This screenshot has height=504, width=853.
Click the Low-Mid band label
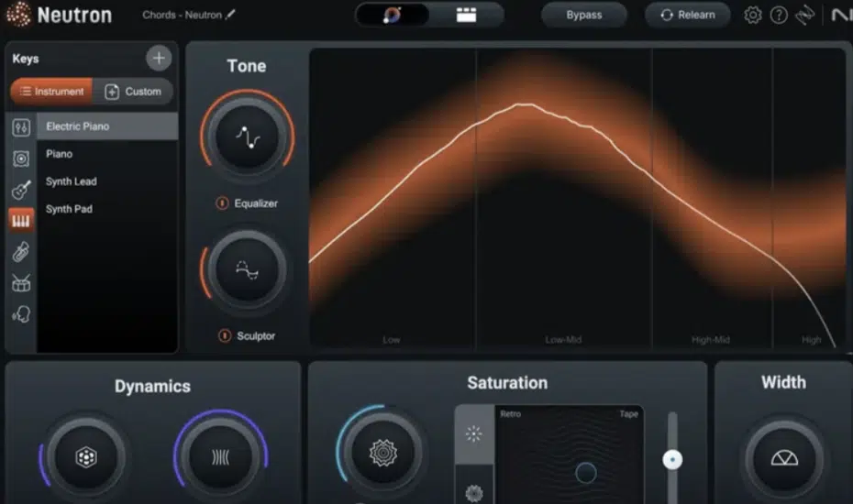pos(563,340)
